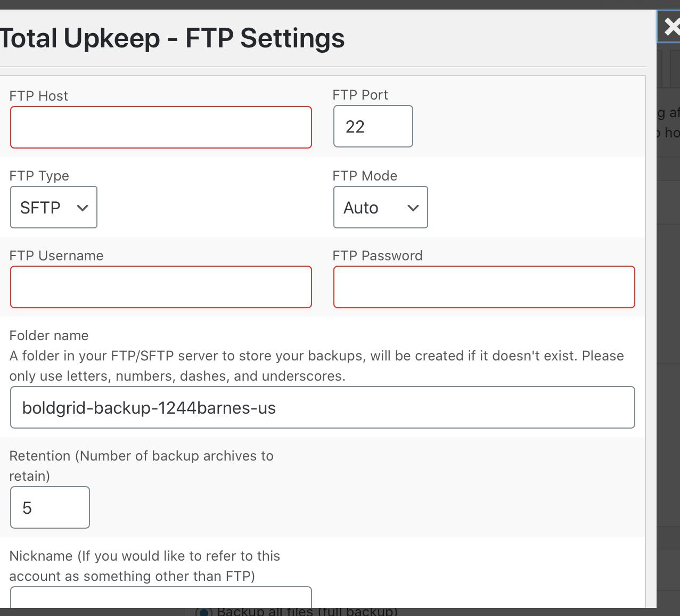Click the FTP Host label
Screen dimensions: 680x616
tap(38, 96)
